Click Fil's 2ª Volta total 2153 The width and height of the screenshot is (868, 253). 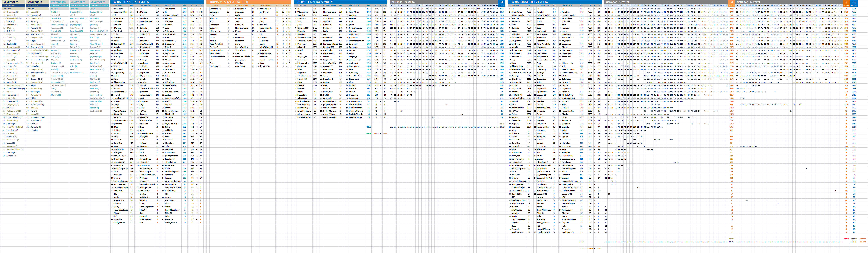pyautogui.click(x=369, y=9)
